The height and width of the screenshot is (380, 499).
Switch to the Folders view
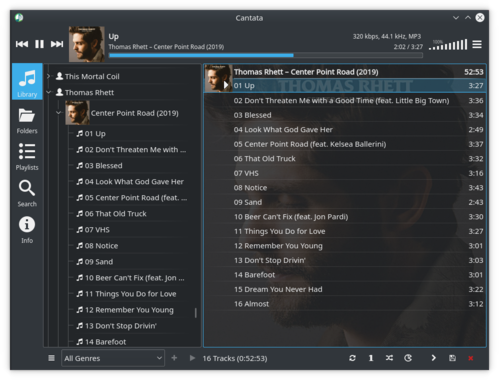(27, 121)
